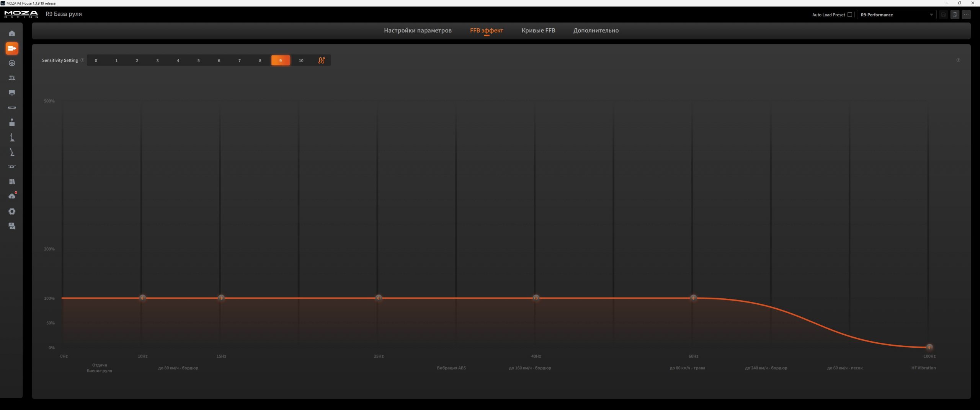Set sensitivity to 6
Screen dimensions: 980x410
(x=219, y=60)
